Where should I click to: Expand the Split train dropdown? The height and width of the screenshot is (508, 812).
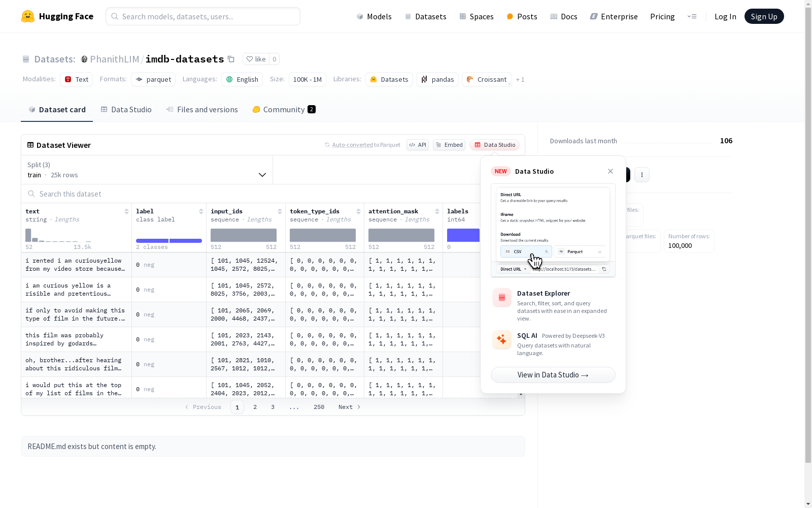(x=147, y=170)
